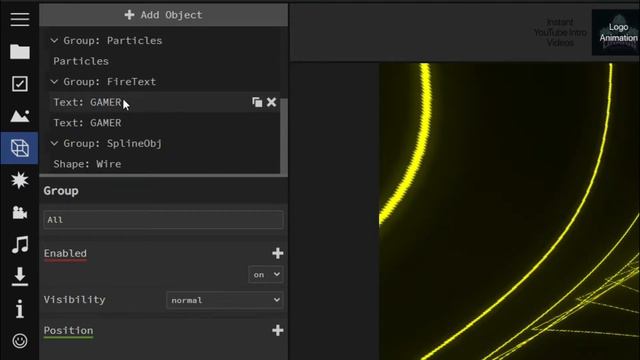Duplicate the highlighted Text: GAMER object

click(x=257, y=102)
